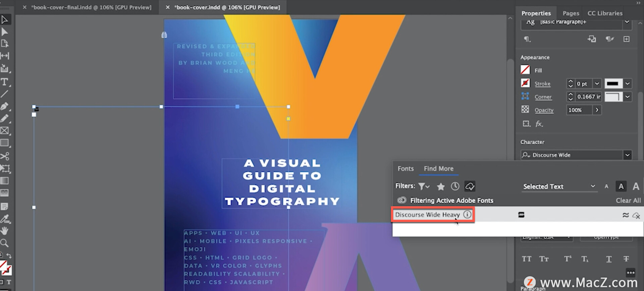Select the Rectangle tool
This screenshot has width=644, height=291.
[5, 143]
